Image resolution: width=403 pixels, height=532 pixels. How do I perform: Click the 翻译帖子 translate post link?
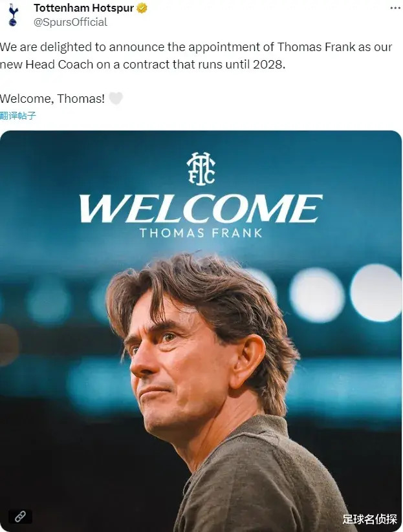click(x=17, y=116)
